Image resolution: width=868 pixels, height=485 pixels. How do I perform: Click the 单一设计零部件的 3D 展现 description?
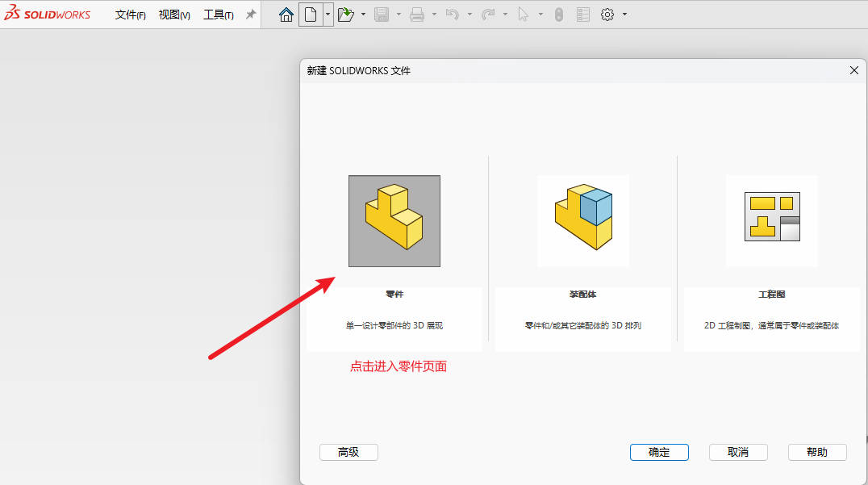pos(394,325)
